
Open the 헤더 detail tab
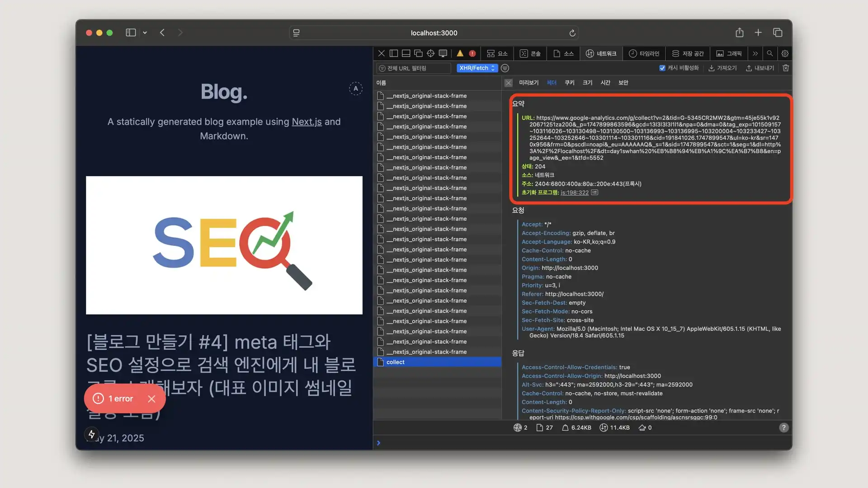tap(552, 83)
